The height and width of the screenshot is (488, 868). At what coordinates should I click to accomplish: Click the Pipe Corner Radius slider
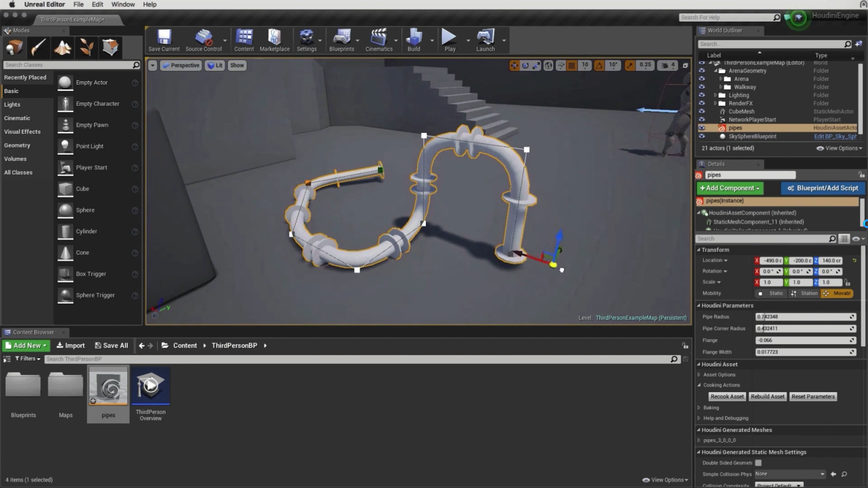click(806, 329)
